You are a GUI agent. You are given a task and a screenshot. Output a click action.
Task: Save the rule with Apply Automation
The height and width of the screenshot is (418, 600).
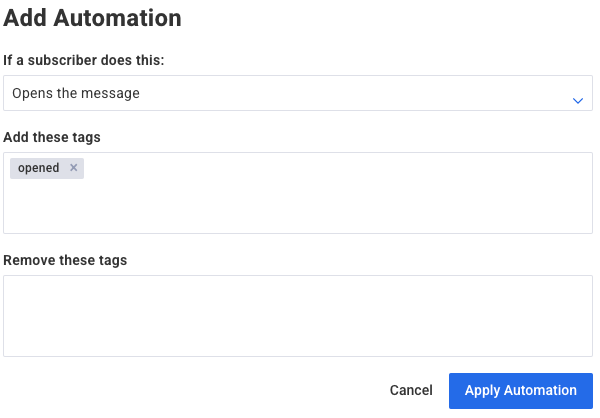[x=520, y=390]
